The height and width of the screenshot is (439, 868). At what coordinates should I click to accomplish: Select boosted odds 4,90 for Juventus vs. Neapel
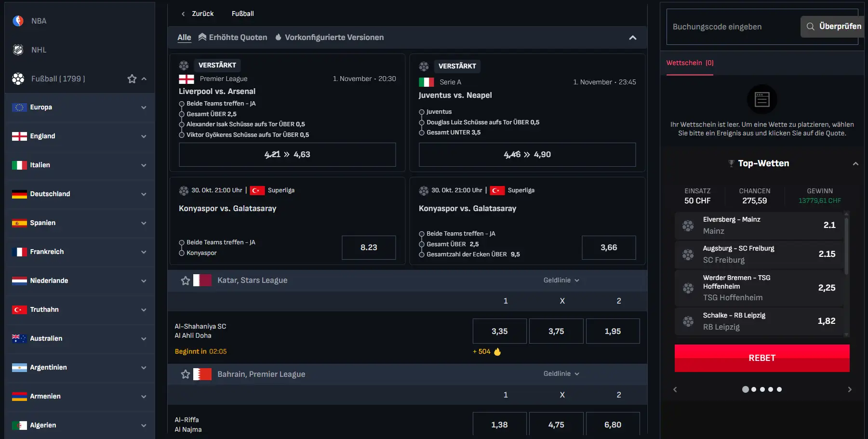coord(527,155)
